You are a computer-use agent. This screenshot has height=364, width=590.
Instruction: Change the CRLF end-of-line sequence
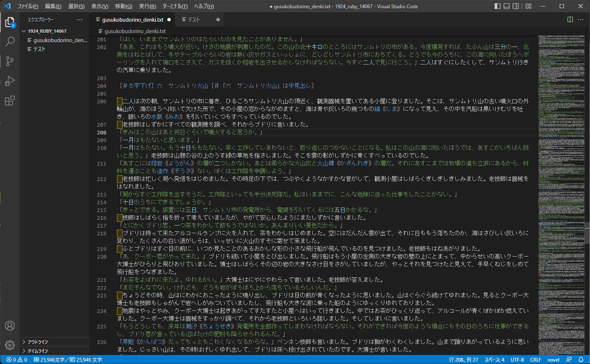coord(536,360)
